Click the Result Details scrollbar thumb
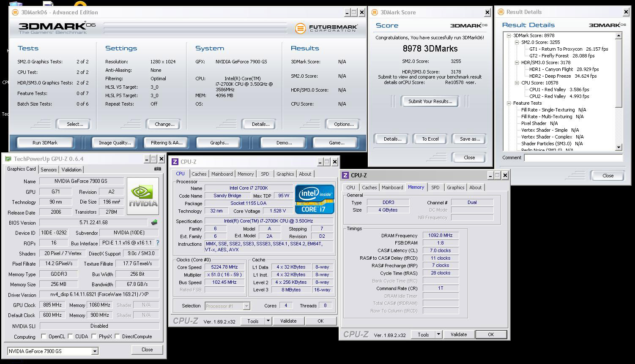This screenshot has height=364, width=635. tap(619, 73)
